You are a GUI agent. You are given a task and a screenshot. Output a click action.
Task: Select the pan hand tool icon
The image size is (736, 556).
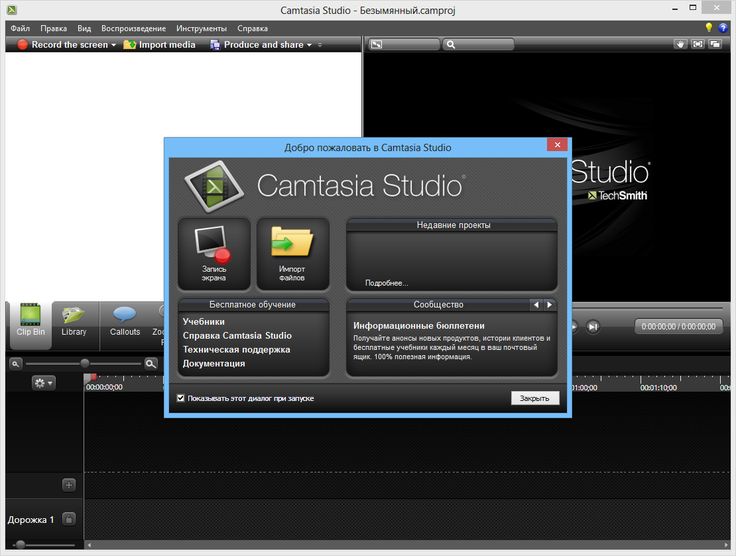(680, 44)
